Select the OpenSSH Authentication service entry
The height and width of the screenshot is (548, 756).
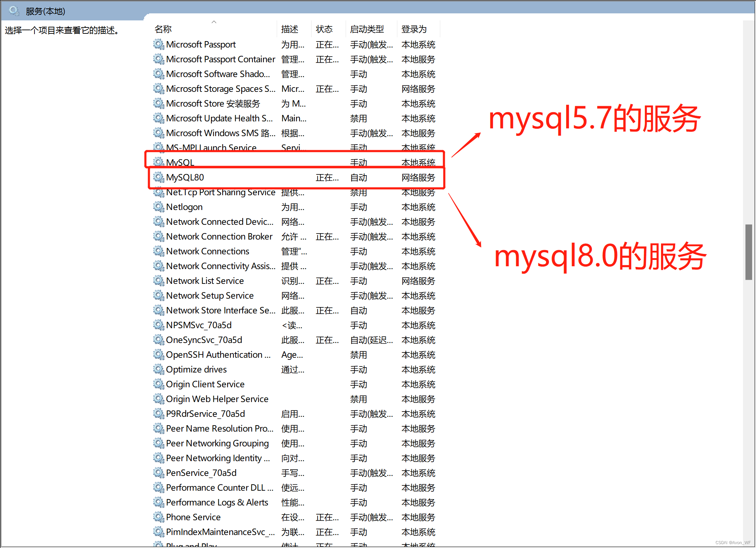tap(218, 355)
